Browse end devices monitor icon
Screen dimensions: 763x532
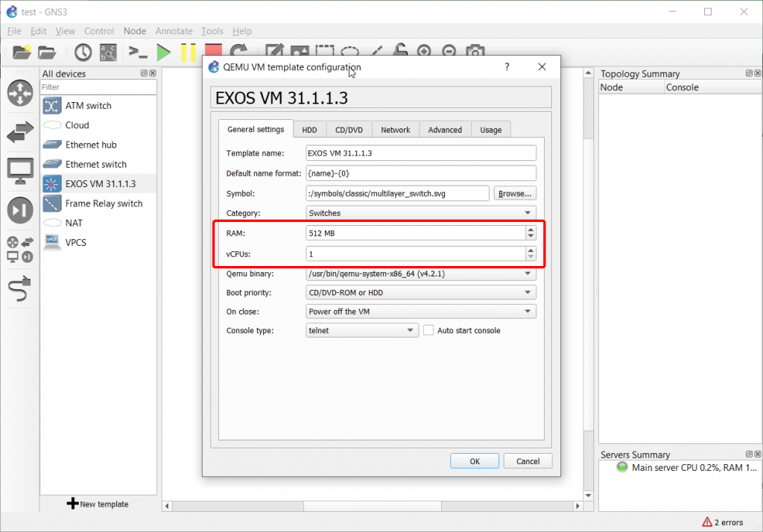(x=20, y=171)
